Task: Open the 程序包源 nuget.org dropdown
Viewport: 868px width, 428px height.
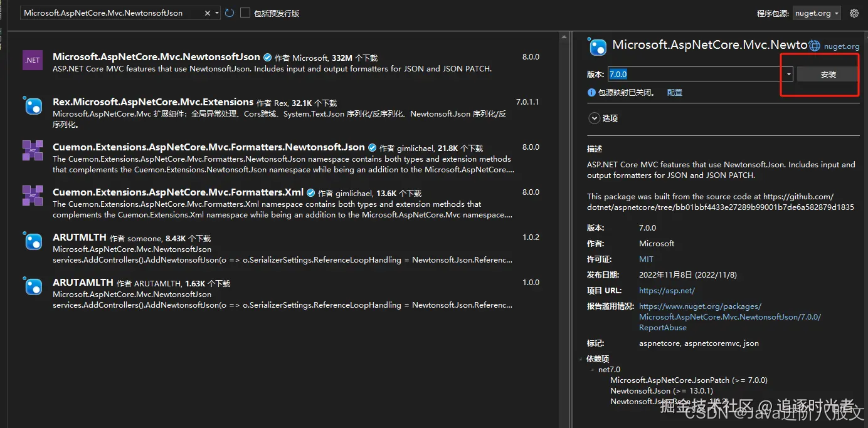Action: click(817, 13)
